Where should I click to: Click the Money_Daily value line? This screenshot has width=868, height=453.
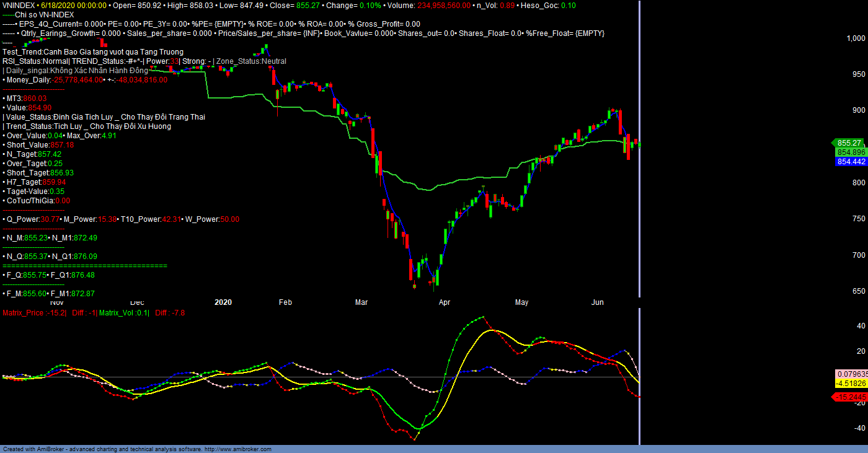coord(85,80)
